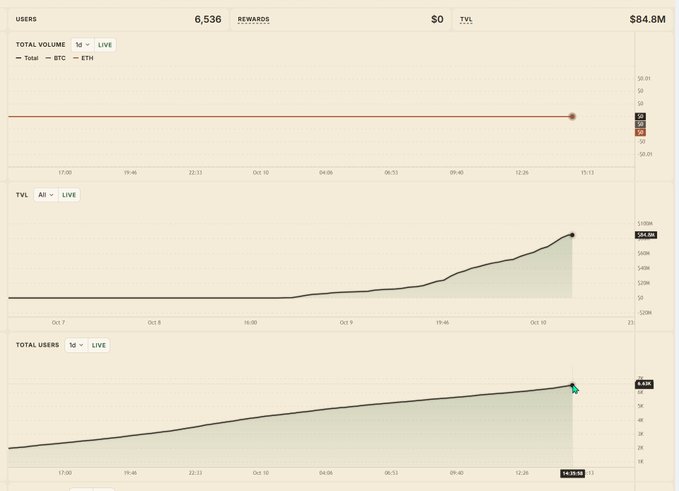Click 22:33 on the Total Volume time axis
This screenshot has width=679, height=491.
[x=195, y=172]
